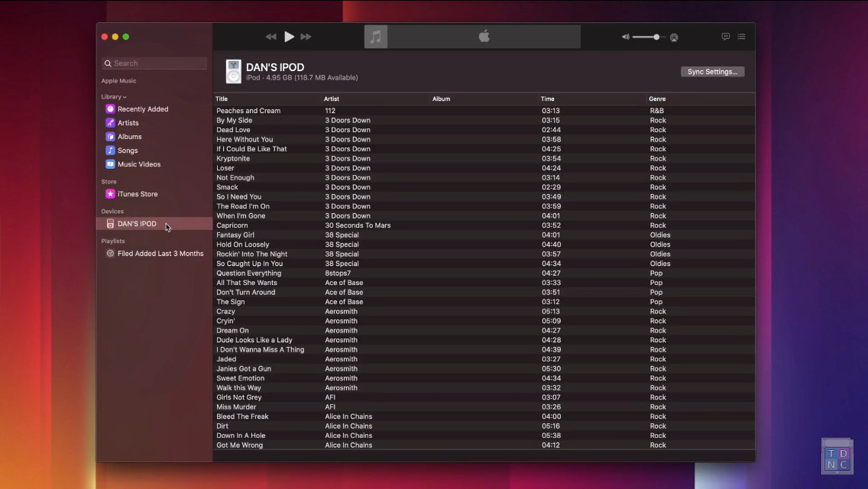This screenshot has width=868, height=489.
Task: Click the Songs note icon
Action: pos(110,151)
